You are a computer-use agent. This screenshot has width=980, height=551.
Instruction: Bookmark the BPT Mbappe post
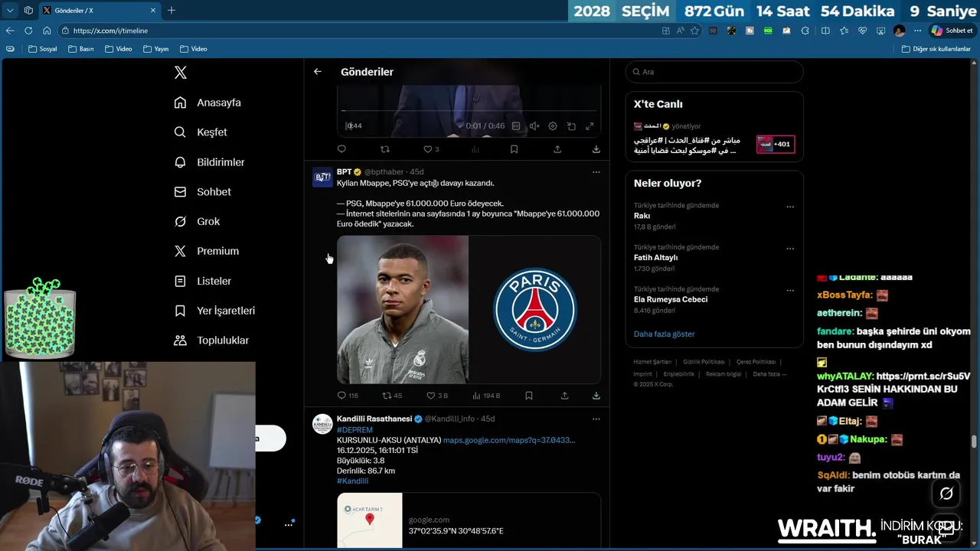point(528,396)
